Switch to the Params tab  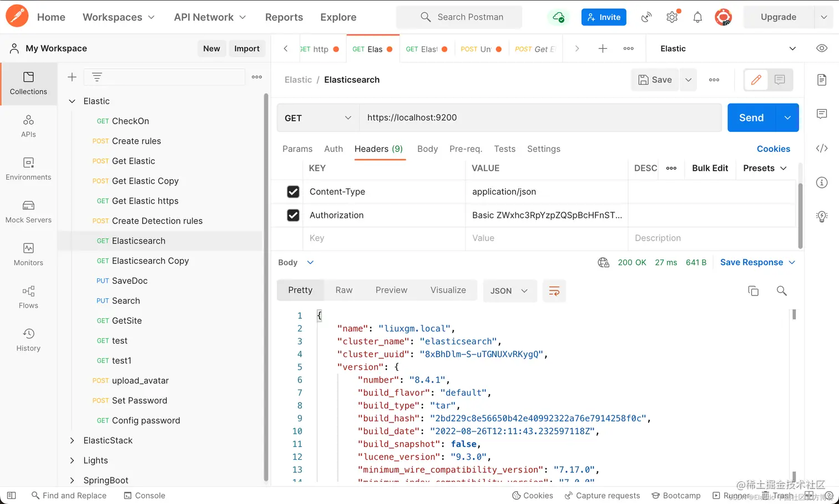[297, 149]
